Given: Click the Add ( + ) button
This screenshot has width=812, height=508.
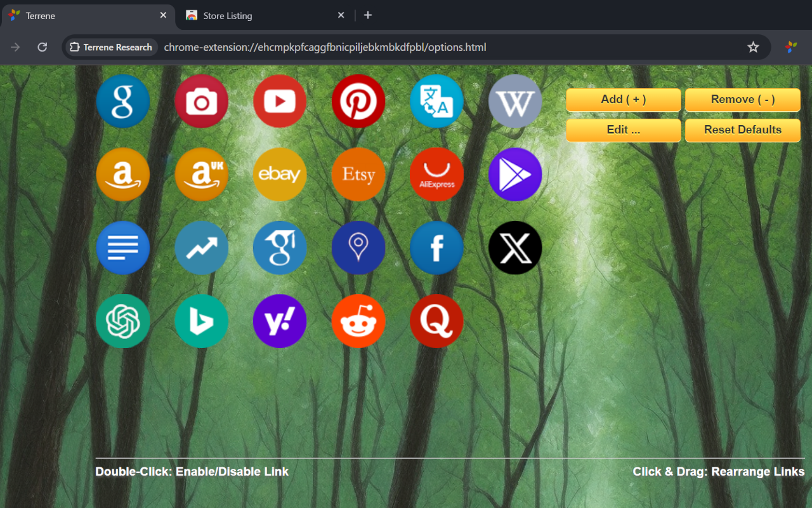Looking at the screenshot, I should (x=624, y=100).
